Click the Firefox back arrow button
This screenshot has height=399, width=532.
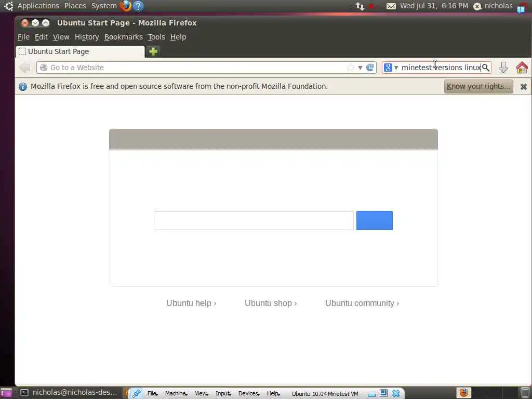(25, 68)
